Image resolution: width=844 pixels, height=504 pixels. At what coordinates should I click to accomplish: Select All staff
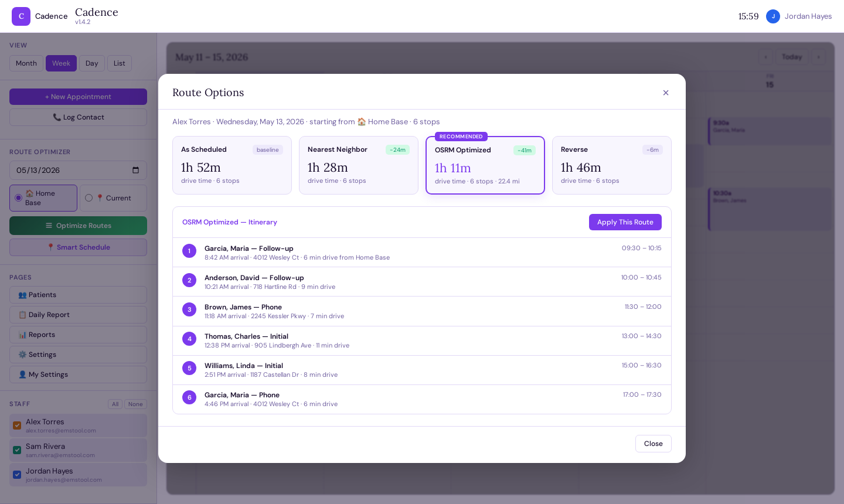(115, 404)
